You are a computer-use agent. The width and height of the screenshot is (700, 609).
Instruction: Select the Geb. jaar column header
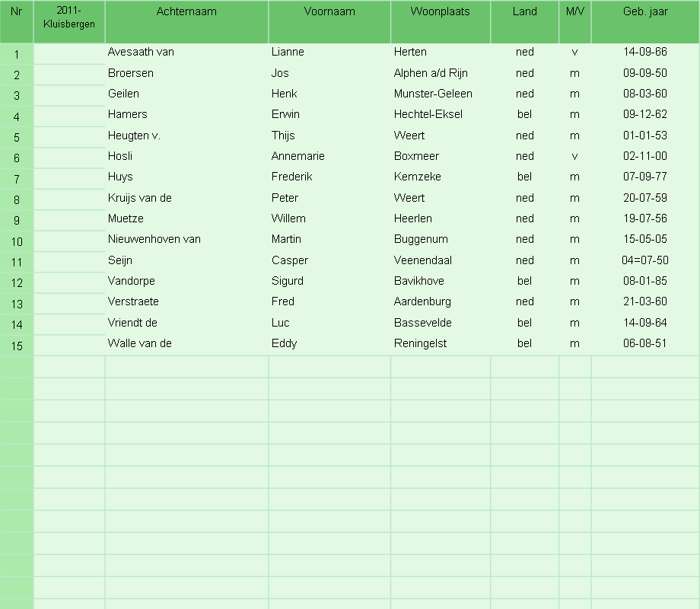coord(645,21)
